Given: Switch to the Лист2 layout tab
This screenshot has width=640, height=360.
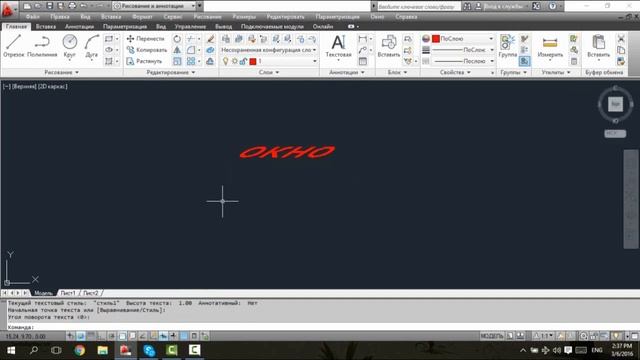Looking at the screenshot, I should point(91,293).
